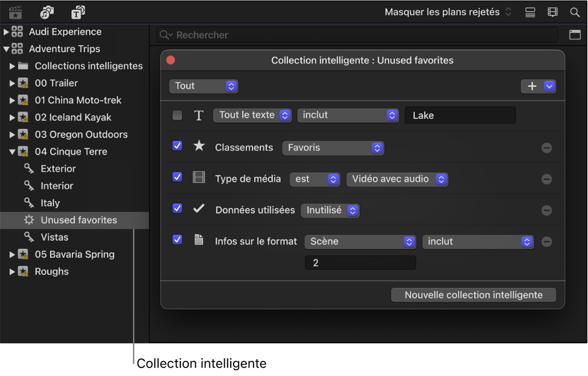Screen dimensions: 588x376
Task: Click the filmstrip timeline icon top right
Action: (x=552, y=12)
